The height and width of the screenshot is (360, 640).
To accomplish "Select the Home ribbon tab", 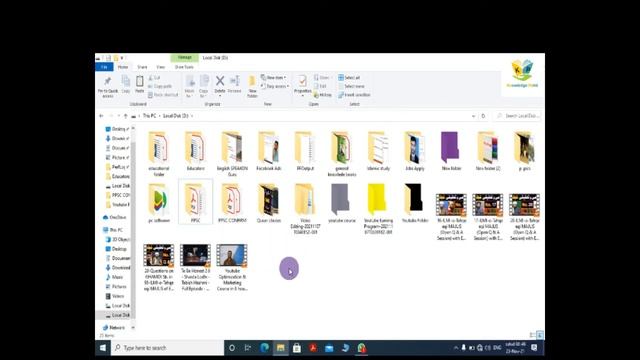I will pos(123,67).
